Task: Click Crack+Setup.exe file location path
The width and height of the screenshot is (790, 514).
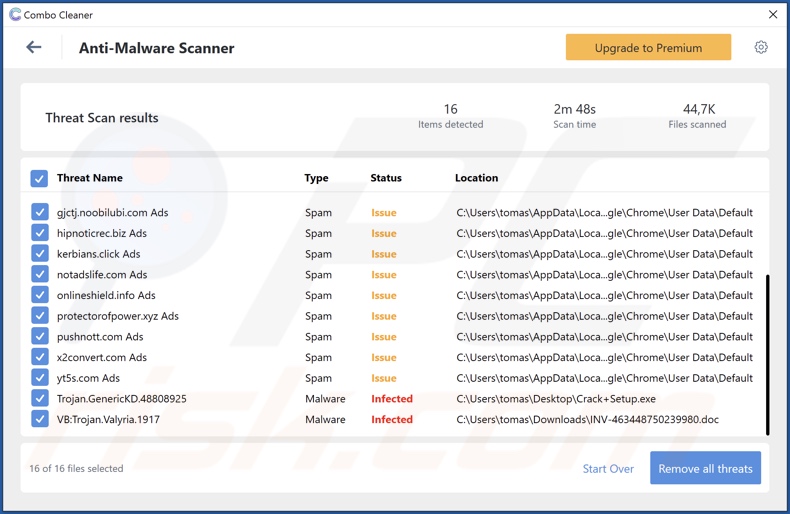Action: click(x=556, y=399)
